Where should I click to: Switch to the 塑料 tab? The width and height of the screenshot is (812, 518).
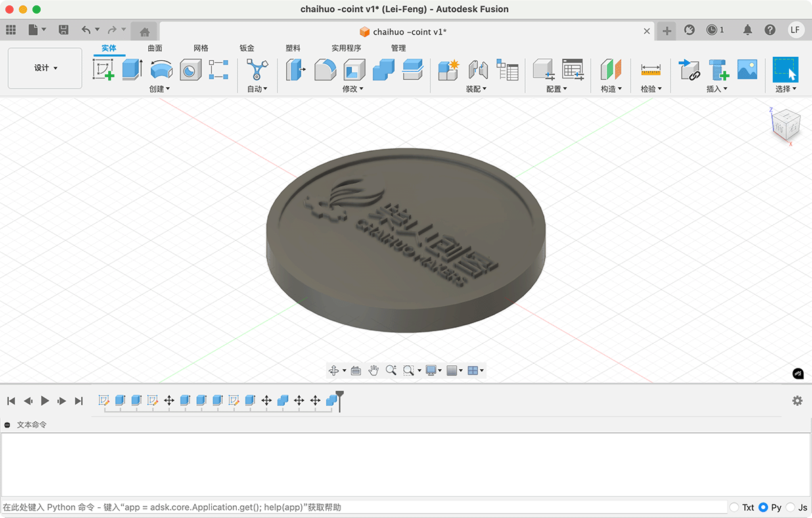pos(293,48)
